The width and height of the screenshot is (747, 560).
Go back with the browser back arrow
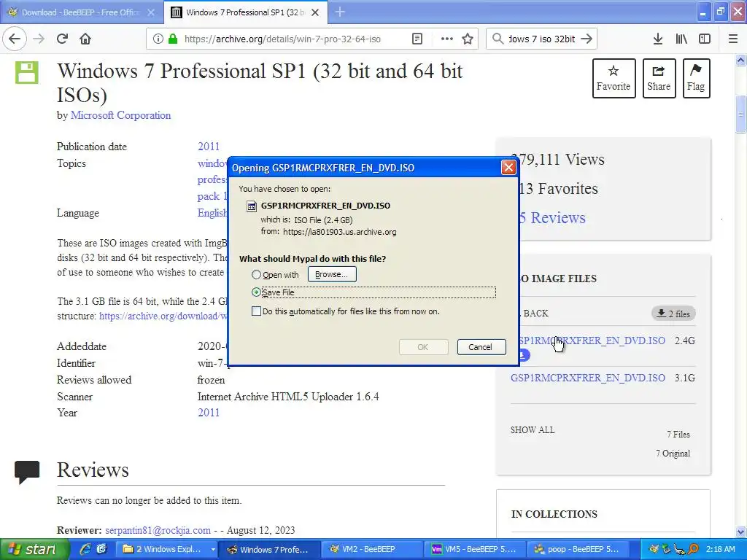15,39
